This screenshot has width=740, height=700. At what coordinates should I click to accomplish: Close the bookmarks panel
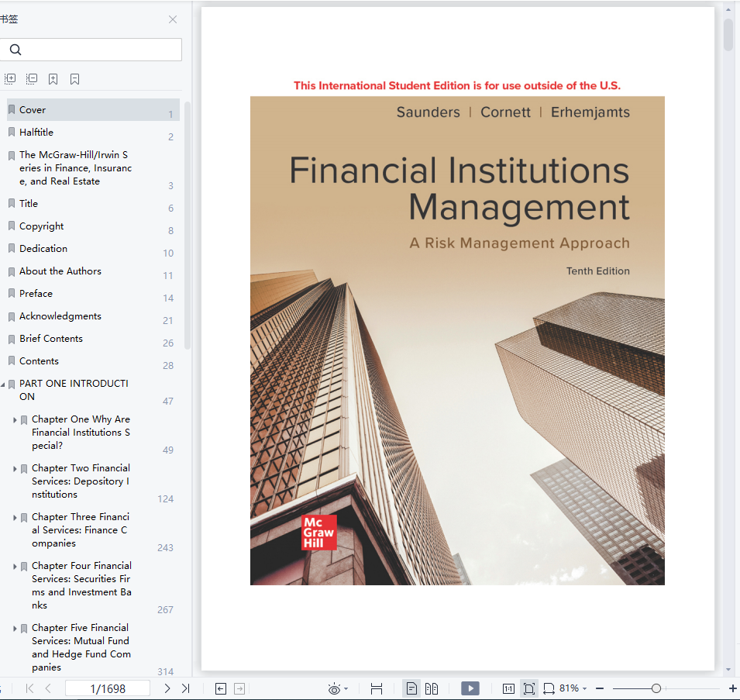pos(173,19)
